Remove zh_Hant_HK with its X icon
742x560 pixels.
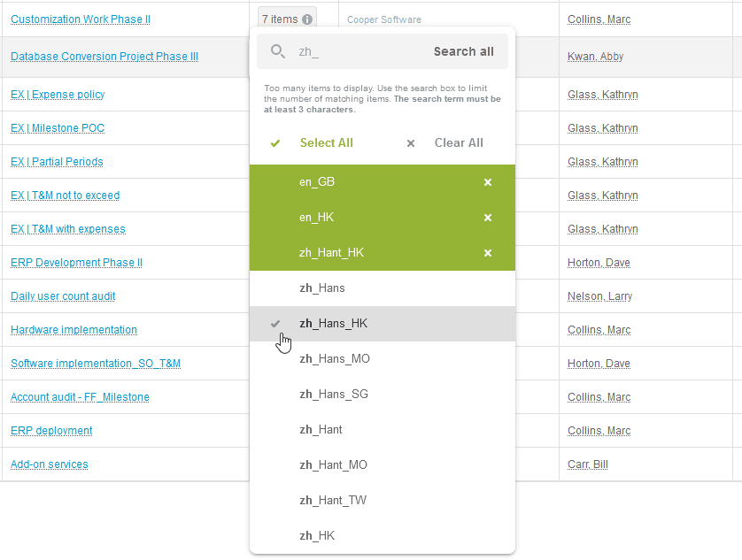(x=488, y=253)
